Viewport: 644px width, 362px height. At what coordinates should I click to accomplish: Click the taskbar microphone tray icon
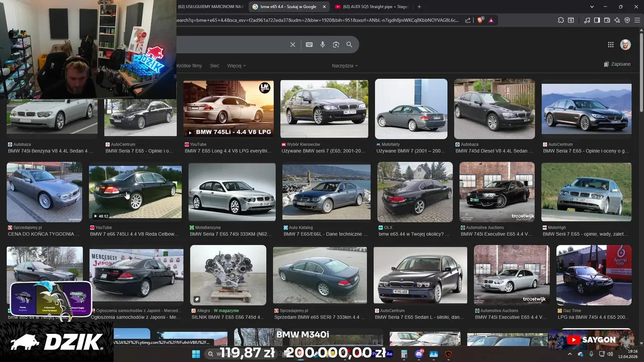pyautogui.click(x=591, y=354)
